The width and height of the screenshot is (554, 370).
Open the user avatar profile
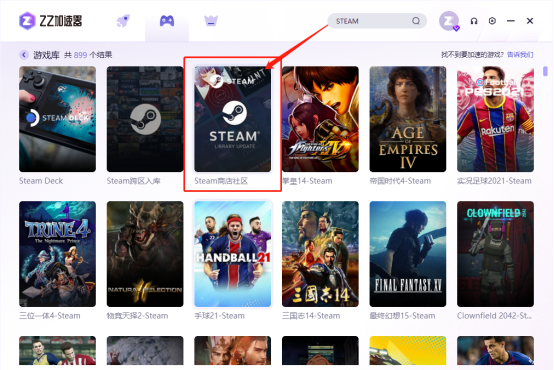pyautogui.click(x=449, y=21)
